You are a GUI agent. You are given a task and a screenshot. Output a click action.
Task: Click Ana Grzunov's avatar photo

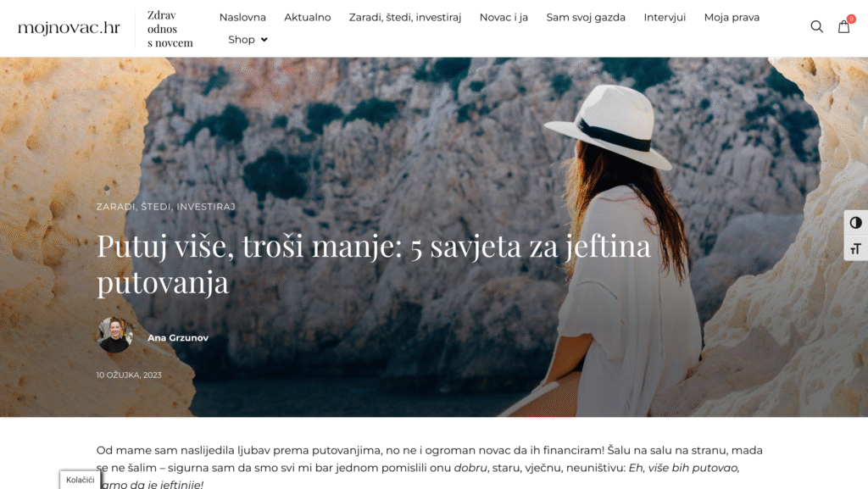coord(114,336)
